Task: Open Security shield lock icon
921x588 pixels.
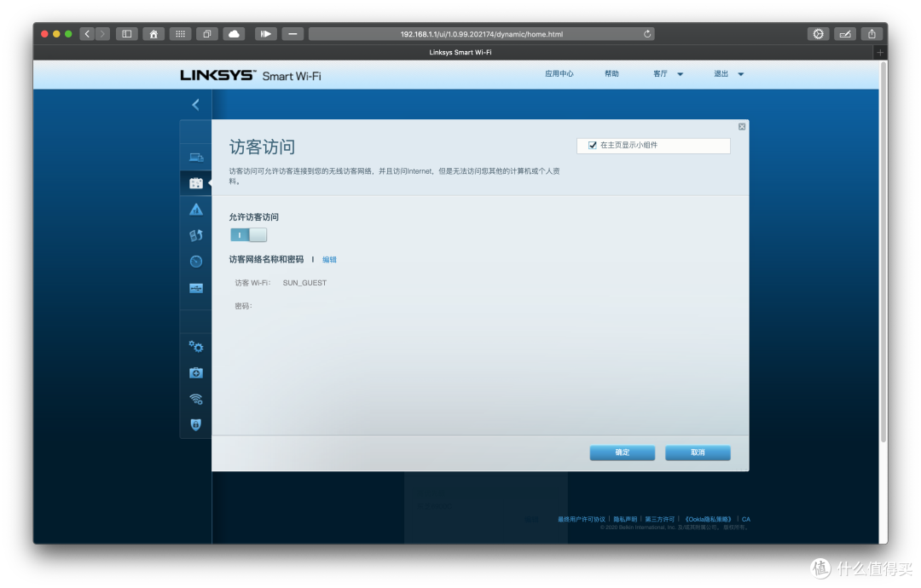Action: point(196,424)
